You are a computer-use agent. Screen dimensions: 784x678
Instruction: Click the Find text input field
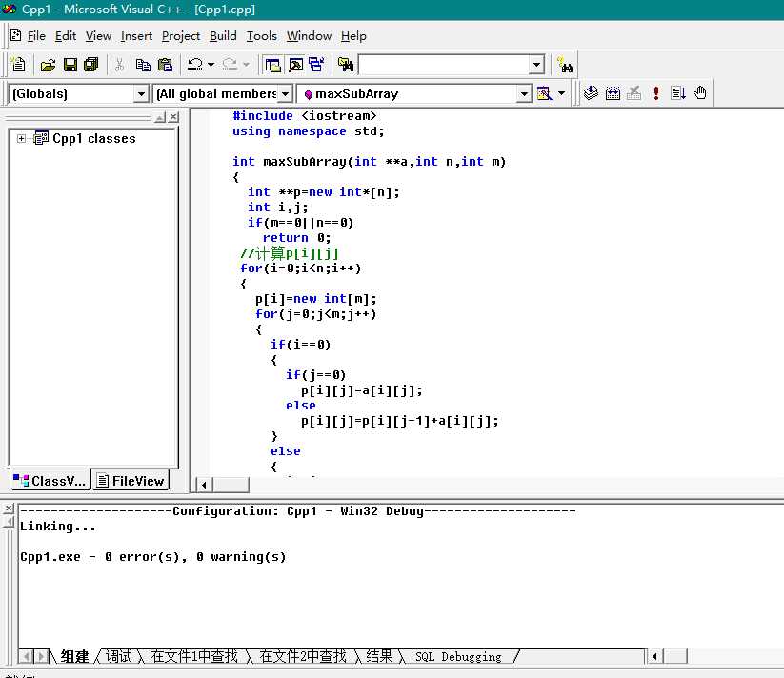coord(444,65)
